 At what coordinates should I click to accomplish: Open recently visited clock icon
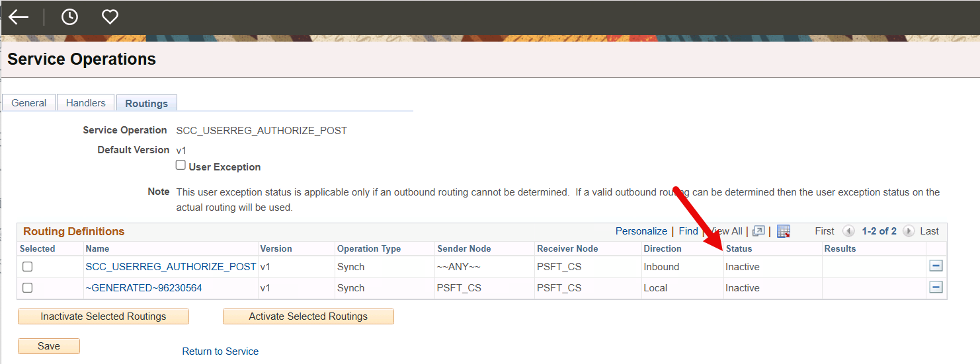[69, 17]
